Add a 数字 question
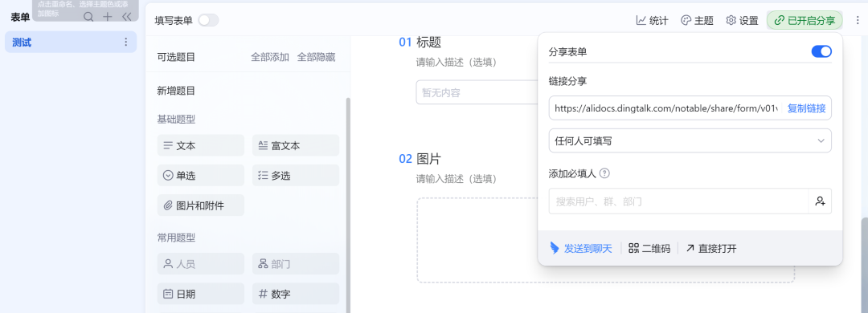 point(296,294)
